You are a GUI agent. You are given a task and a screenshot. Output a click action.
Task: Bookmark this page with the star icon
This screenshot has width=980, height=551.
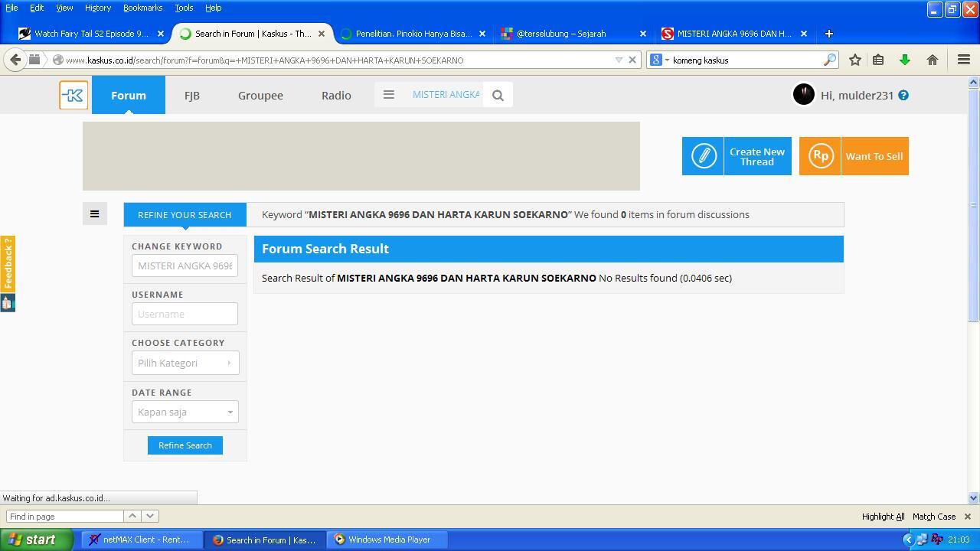pos(855,60)
